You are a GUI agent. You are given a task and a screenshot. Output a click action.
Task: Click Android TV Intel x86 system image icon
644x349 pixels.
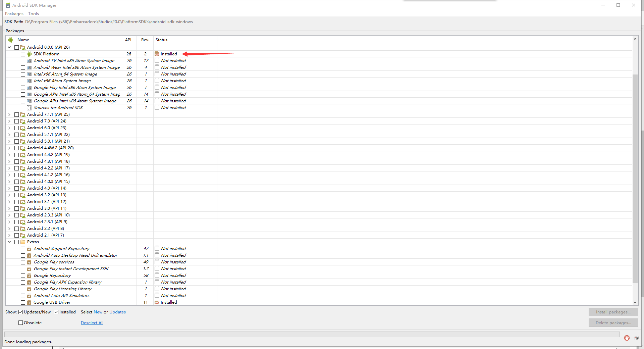29,61
